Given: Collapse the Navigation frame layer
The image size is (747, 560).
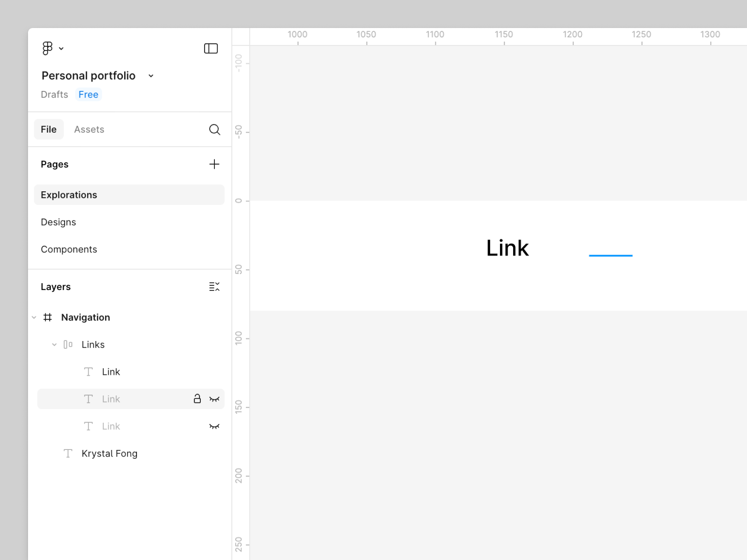Looking at the screenshot, I should 34,317.
